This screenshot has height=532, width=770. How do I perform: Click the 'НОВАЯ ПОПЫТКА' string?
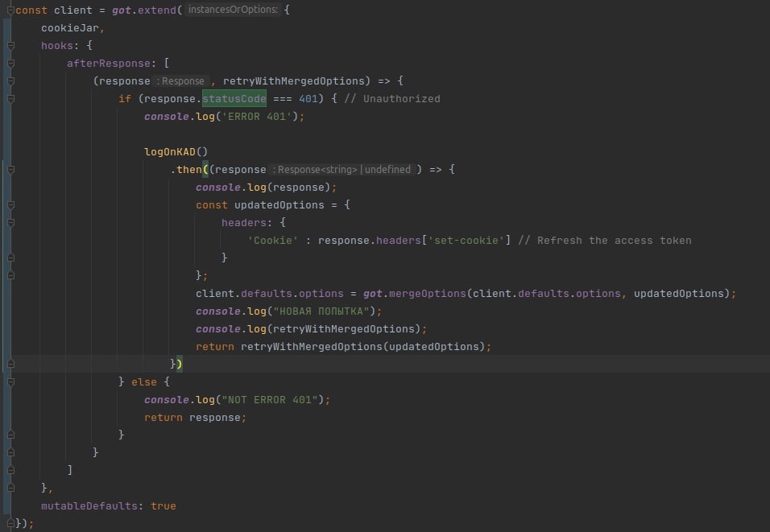pos(321,311)
